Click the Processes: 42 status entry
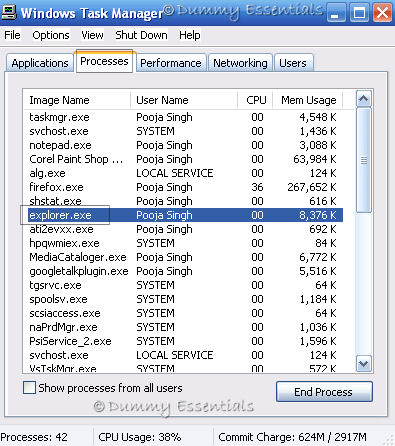395x446 pixels. 34,437
